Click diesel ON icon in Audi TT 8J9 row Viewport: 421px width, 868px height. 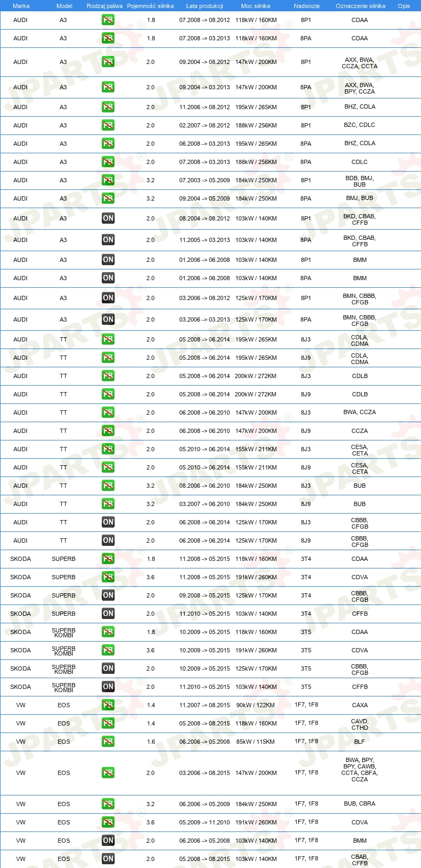pos(108,540)
